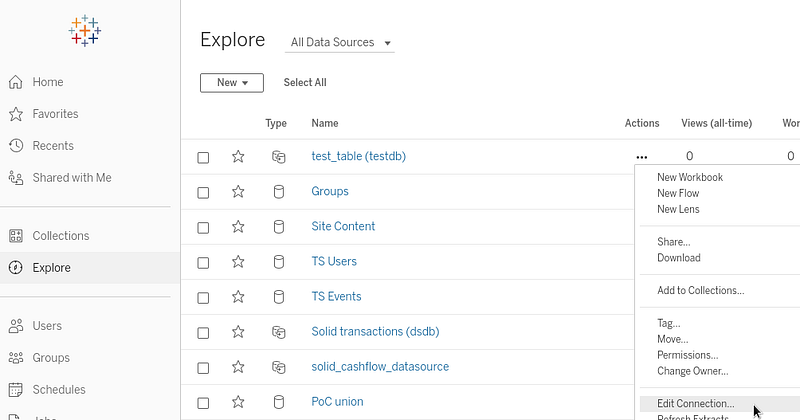Screen dimensions: 800x420
Task: Open the New dropdown button
Action: [232, 83]
